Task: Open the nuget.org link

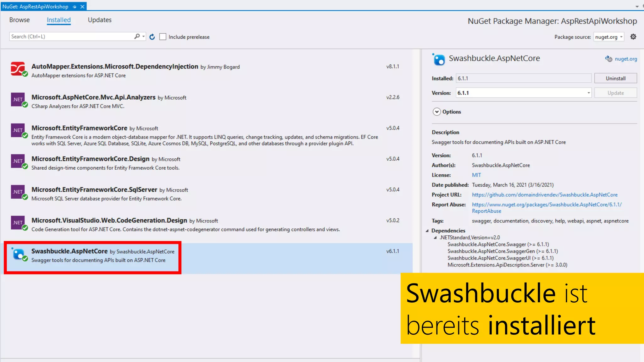Action: tap(626, 59)
